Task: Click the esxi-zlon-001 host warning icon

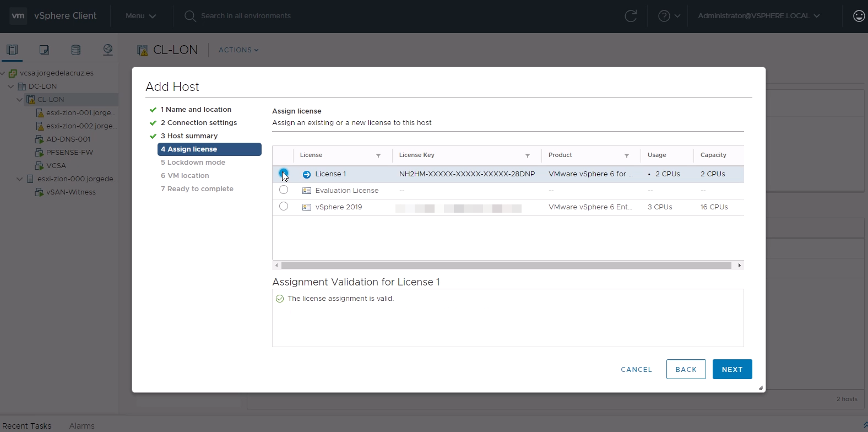Action: pyautogui.click(x=40, y=113)
